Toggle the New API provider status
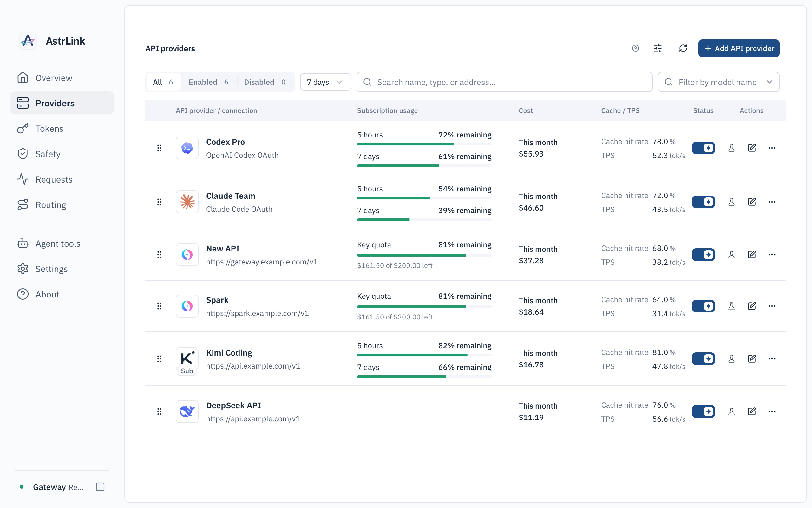812x508 pixels. tap(703, 255)
